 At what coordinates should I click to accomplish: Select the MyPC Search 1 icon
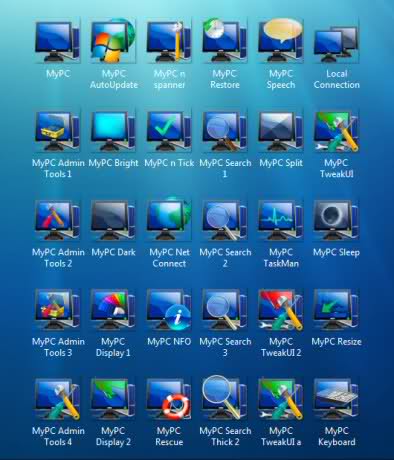pos(224,130)
